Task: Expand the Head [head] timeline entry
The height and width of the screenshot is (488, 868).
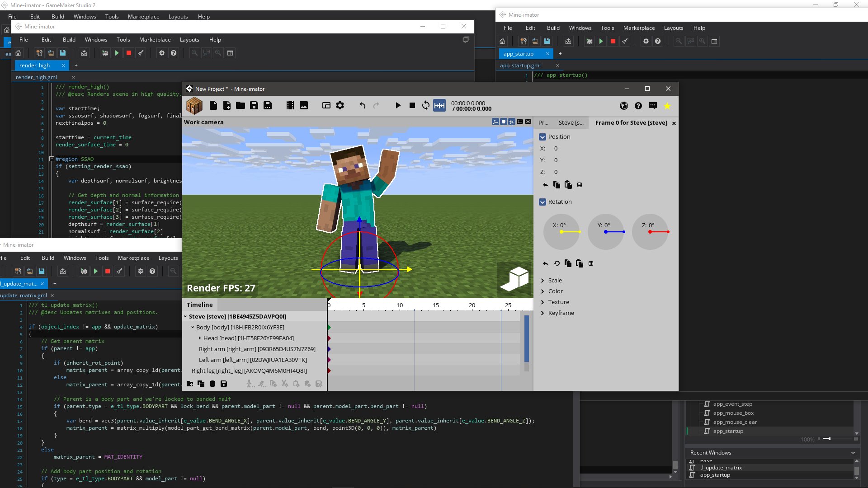Action: [x=200, y=338]
